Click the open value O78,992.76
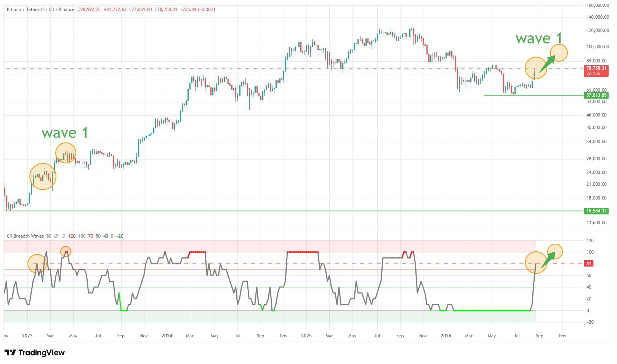This screenshot has width=617, height=364. click(89, 10)
